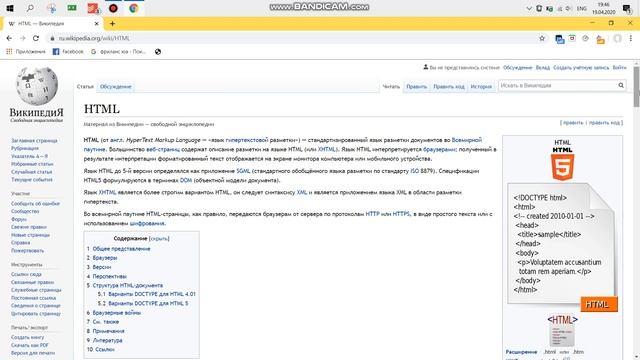The width and height of the screenshot is (640, 360).
Task: Click the Войти login link
Action: (620, 68)
